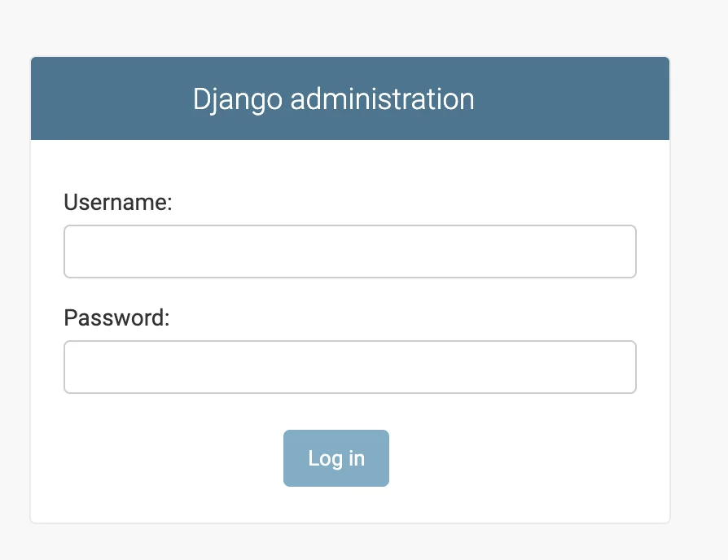Activate the Username field via its label
Viewport: 728px width, 560px height.
click(x=118, y=202)
